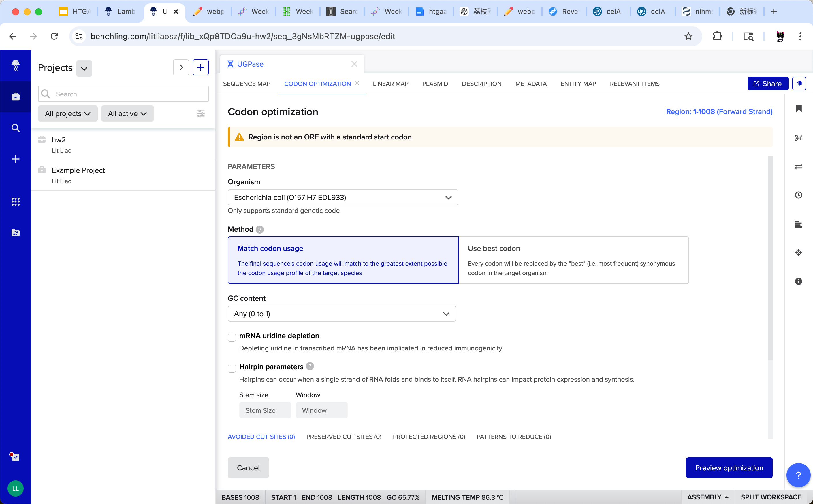Open the Projects briefcase icon in navigation

15,97
